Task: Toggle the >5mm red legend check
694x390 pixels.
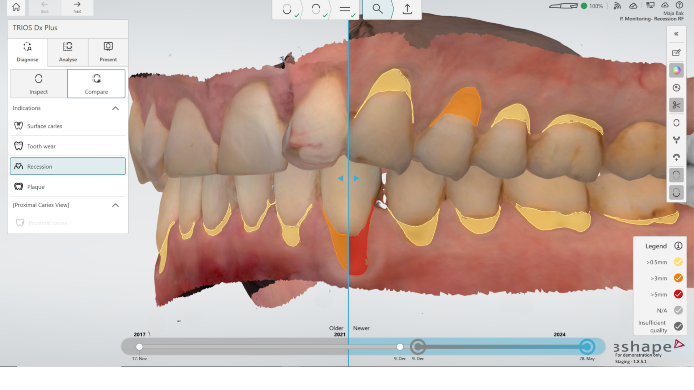Action: click(678, 294)
